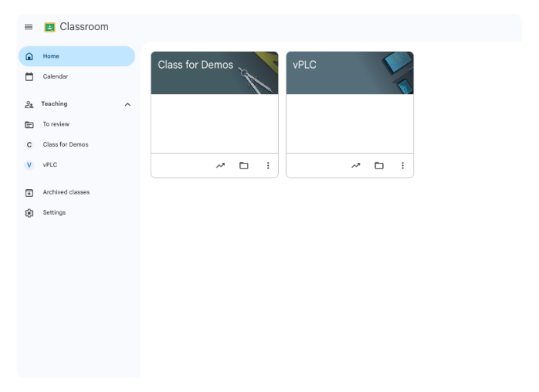Open Class for Demos from the sidebar

point(76,144)
